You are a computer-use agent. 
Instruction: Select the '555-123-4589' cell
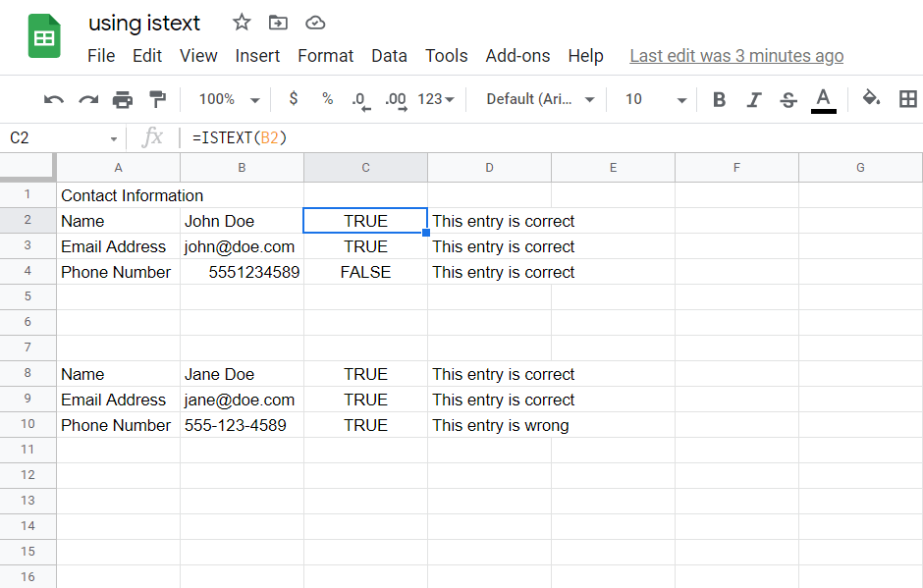coord(242,425)
